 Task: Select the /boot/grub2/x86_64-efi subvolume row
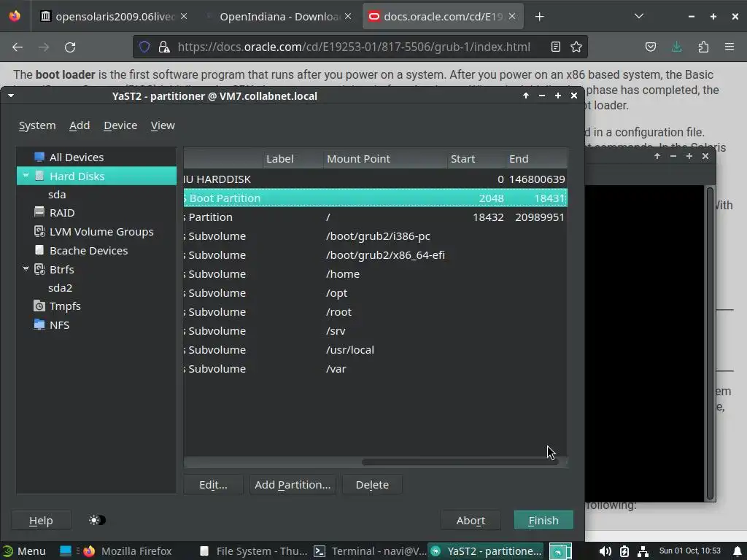[x=376, y=254]
